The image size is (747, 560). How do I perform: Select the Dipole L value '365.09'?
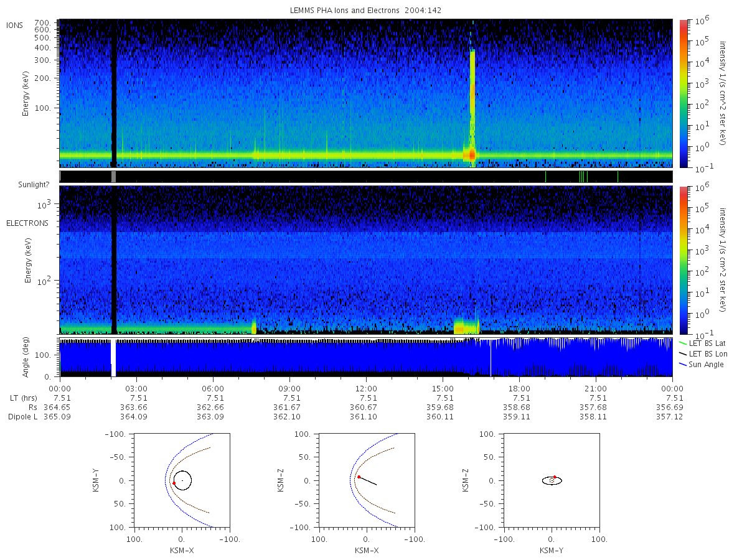57,417
